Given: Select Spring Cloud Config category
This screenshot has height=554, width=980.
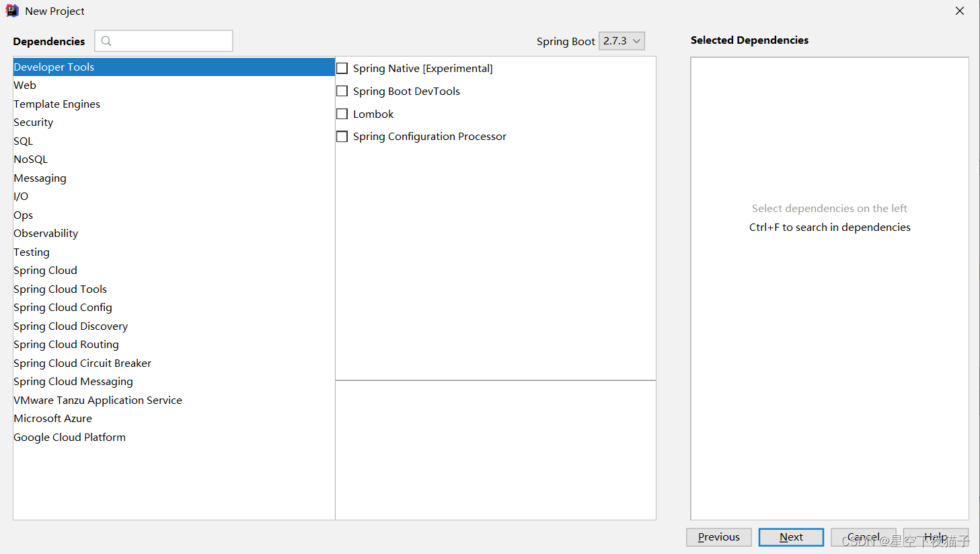Looking at the screenshot, I should pyautogui.click(x=174, y=308).
